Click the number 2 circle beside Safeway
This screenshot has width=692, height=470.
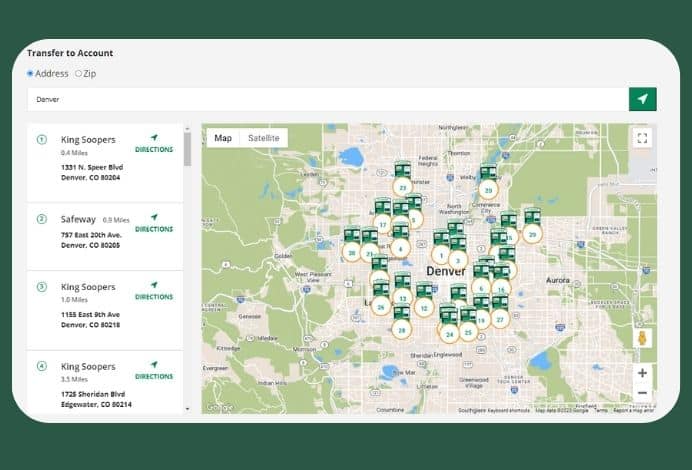(41, 219)
